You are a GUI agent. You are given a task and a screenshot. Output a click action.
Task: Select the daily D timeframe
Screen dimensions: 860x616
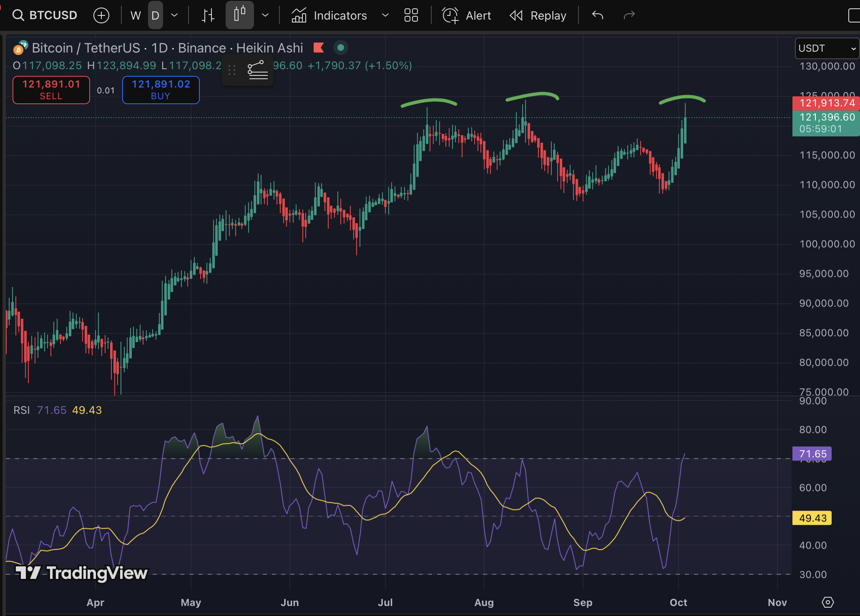[x=155, y=15]
